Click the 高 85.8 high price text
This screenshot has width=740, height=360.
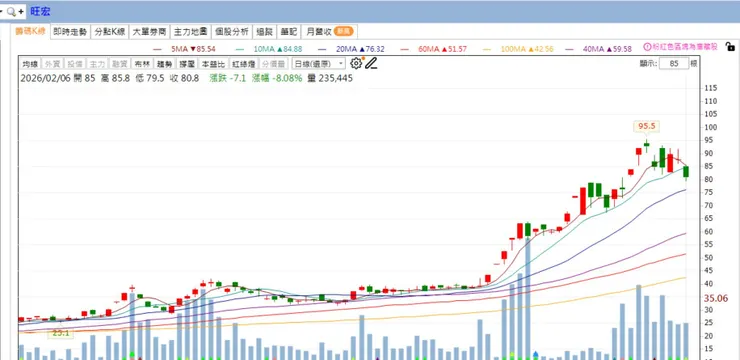(115, 78)
